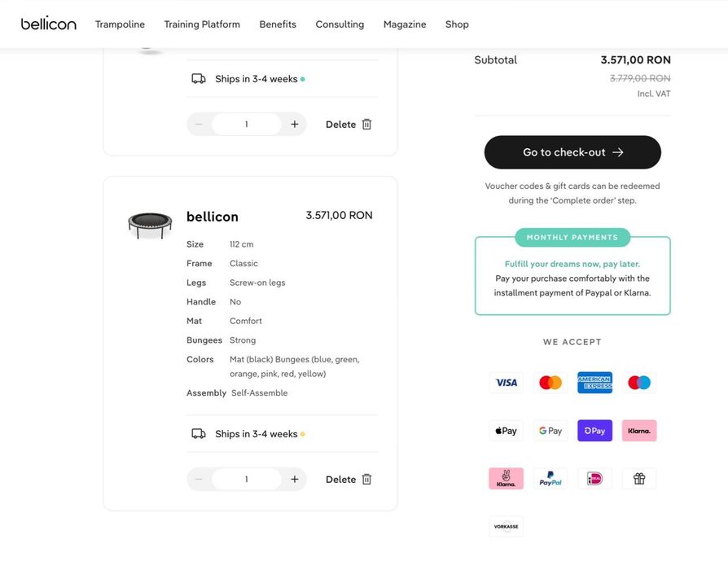Increase quantity of the upper cart item
Viewport: 728px width, 570px height.
[x=295, y=125]
